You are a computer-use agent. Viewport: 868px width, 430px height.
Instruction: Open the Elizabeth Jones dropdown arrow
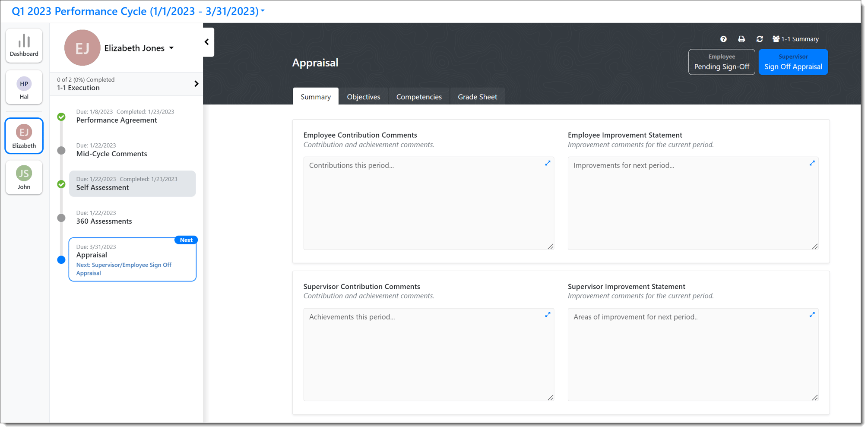(171, 48)
